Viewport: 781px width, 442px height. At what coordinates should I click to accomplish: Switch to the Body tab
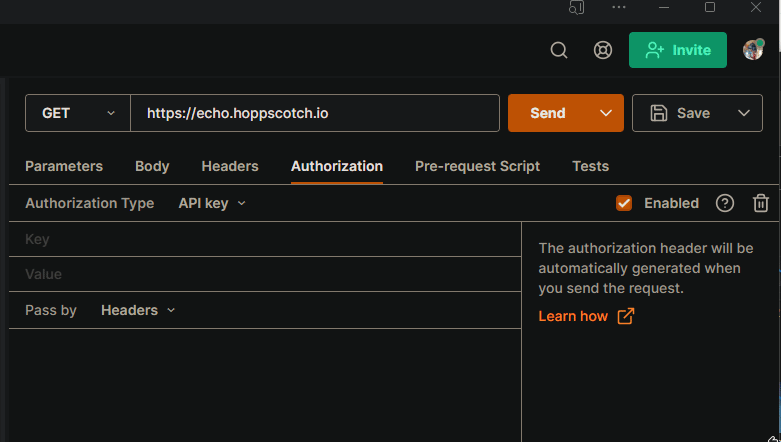pos(152,166)
